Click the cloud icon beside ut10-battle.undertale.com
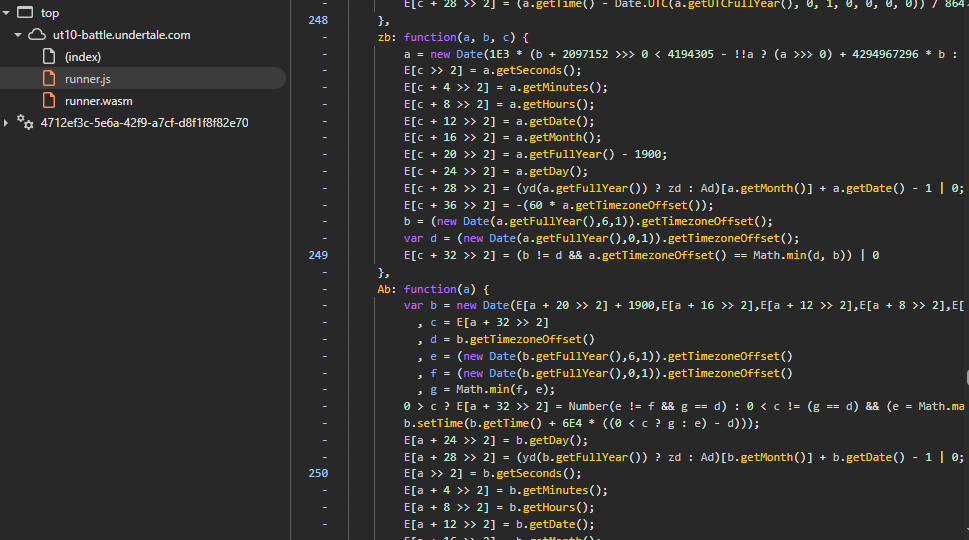 (37, 35)
